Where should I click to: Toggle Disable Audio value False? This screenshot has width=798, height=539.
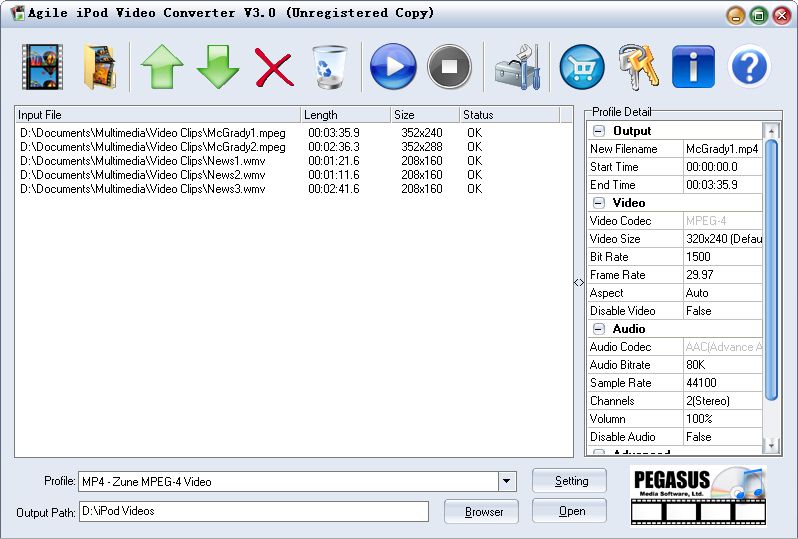click(723, 437)
